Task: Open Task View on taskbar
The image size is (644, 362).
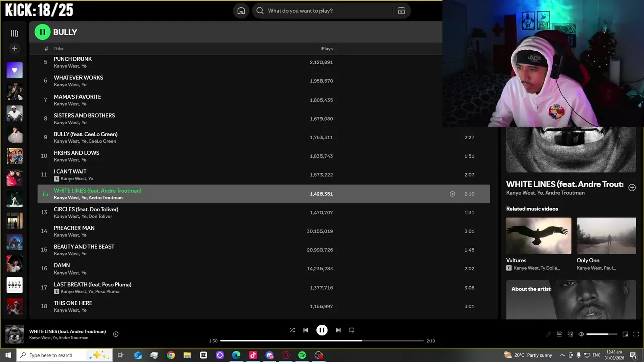Action: click(121, 355)
